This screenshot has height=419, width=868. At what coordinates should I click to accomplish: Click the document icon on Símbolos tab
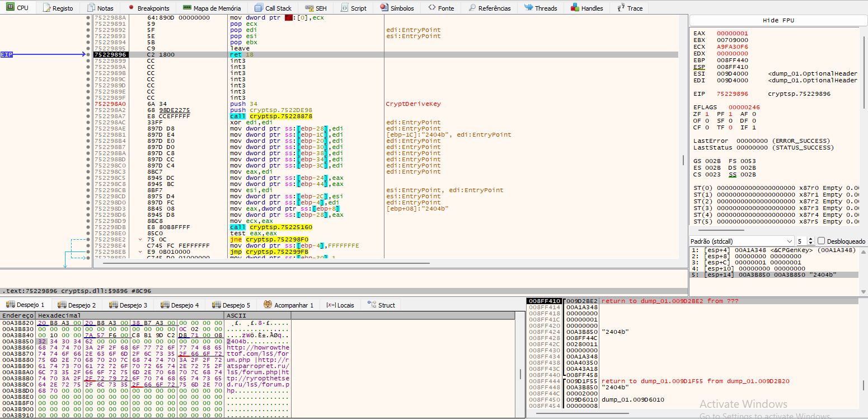pos(384,8)
